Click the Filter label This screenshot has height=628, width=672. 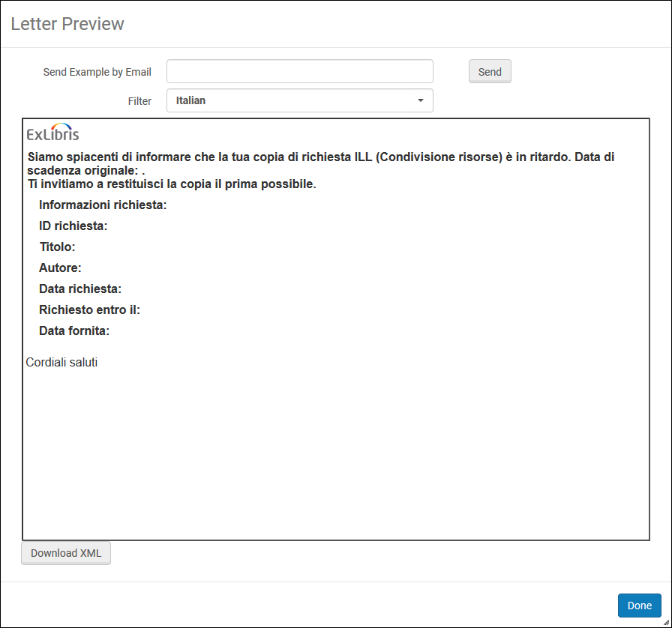coord(139,100)
